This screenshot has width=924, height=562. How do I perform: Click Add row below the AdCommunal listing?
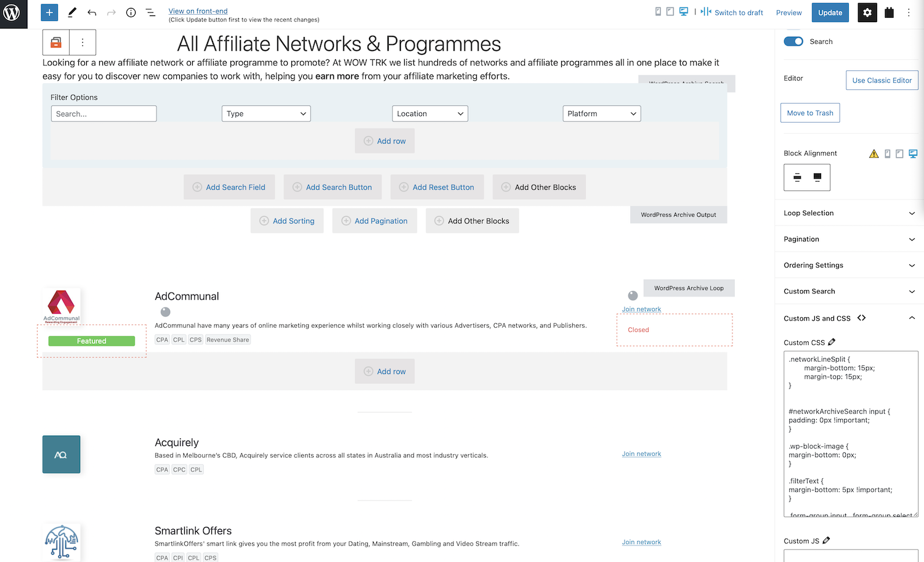[x=384, y=371]
